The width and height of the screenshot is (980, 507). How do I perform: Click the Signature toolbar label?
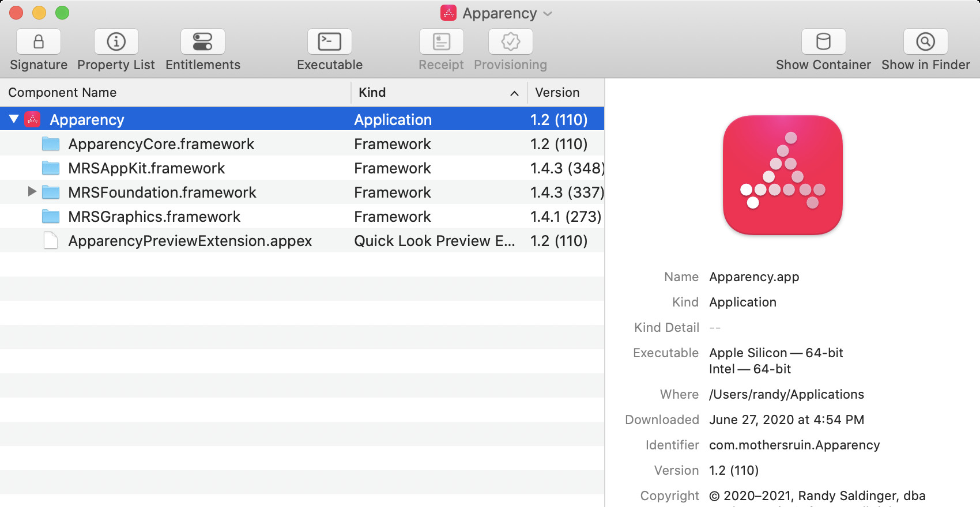point(39,65)
